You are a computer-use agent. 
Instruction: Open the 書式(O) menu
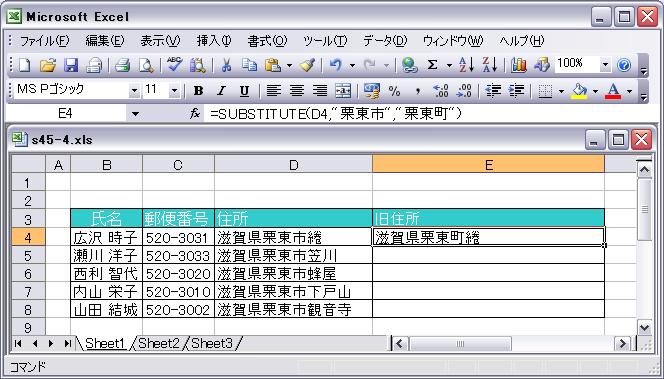coord(267,41)
